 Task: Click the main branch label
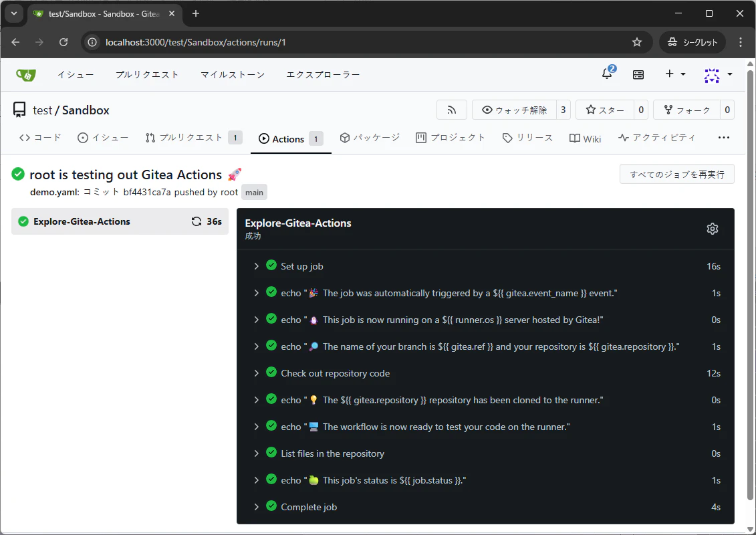click(254, 193)
